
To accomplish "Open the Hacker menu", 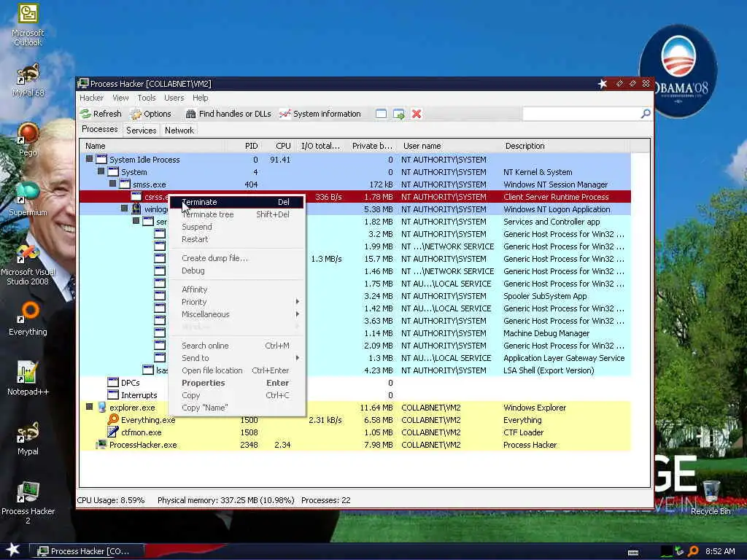I will click(91, 98).
